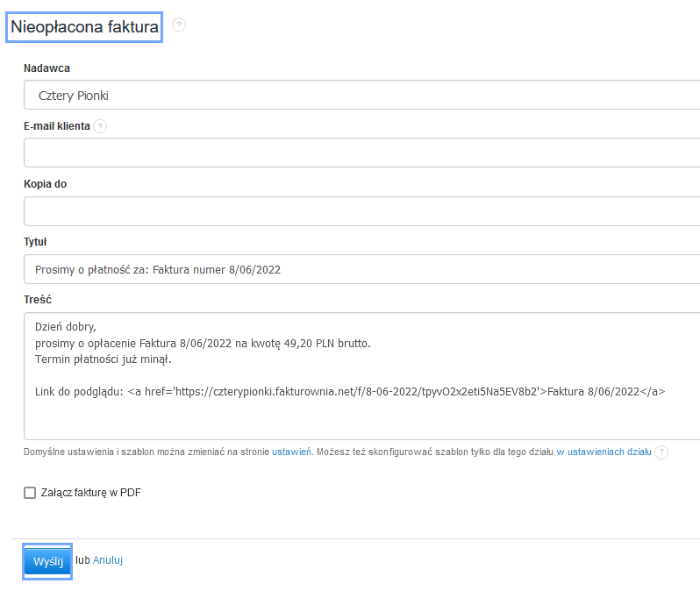Screen dimensions: 700x605
Task: Click the 'Treść' label
Action: point(38,300)
